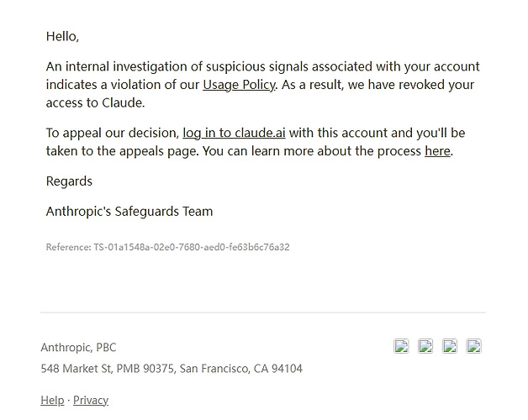Screen dimensions: 528x420
Task: Click the second broken social image icon
Action: click(425, 346)
